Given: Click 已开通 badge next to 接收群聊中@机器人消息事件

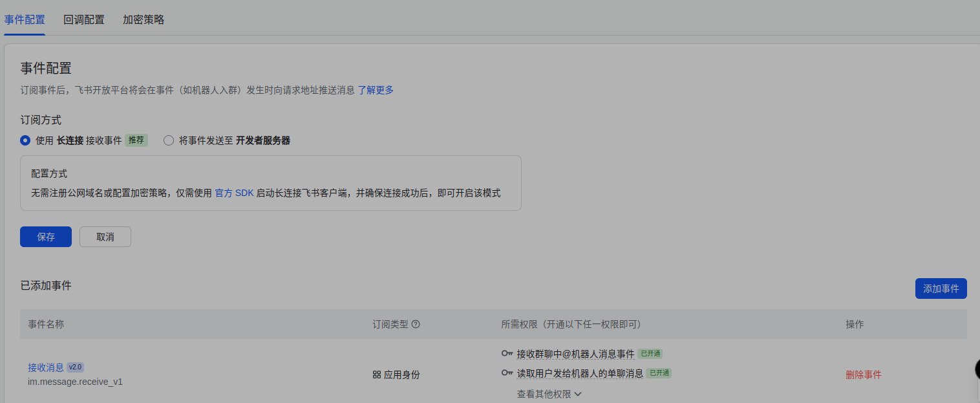Looking at the screenshot, I should click(650, 354).
